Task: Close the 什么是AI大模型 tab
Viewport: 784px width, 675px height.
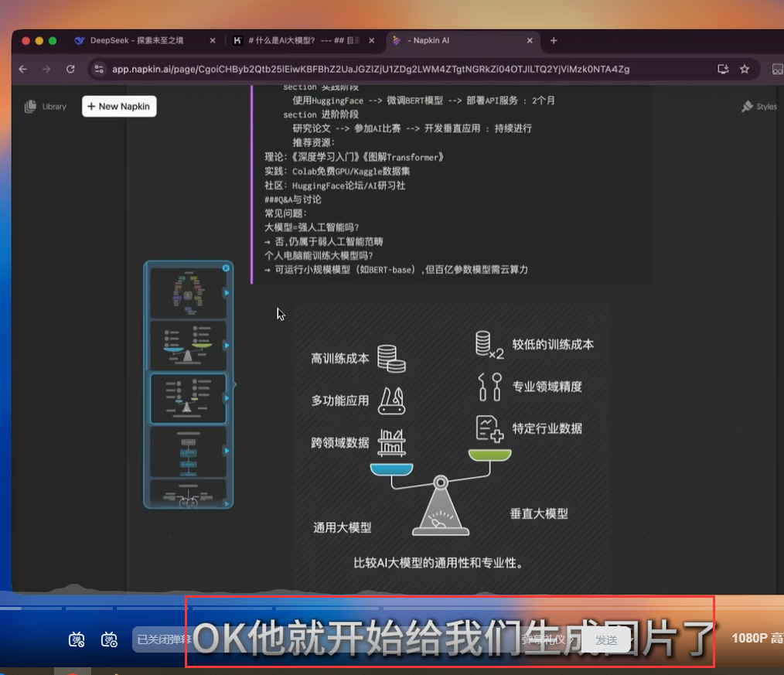Action: [x=371, y=40]
